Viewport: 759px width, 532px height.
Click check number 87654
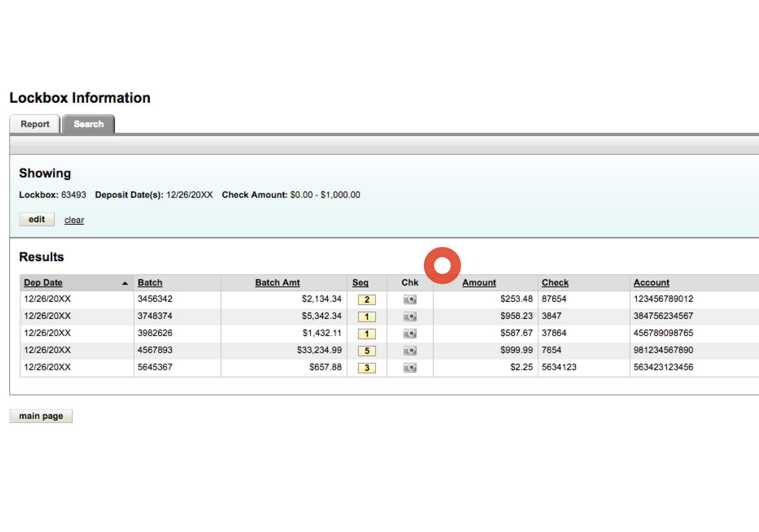pos(554,299)
